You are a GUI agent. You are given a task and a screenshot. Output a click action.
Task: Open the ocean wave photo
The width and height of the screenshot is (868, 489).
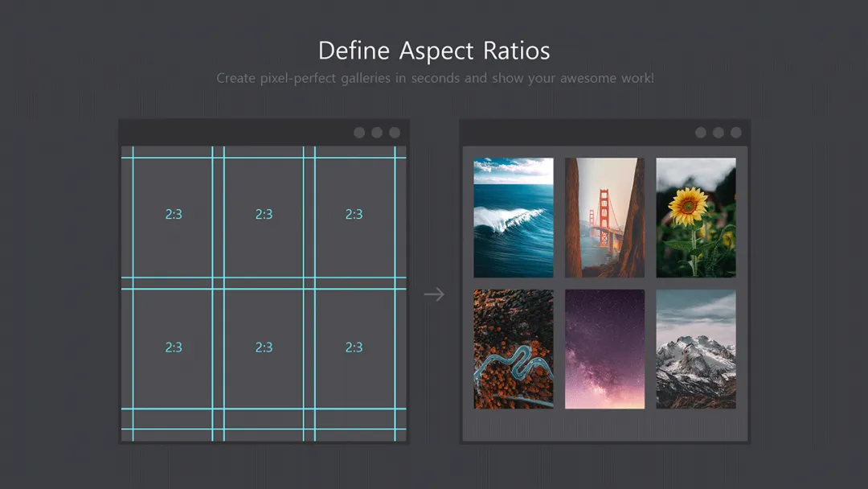coord(514,217)
